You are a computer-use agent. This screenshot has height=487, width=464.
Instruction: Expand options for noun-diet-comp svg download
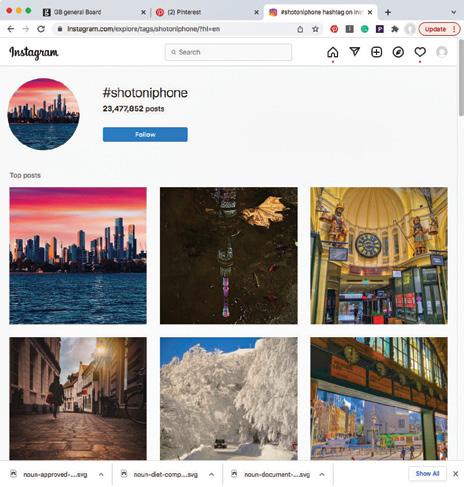click(x=212, y=474)
